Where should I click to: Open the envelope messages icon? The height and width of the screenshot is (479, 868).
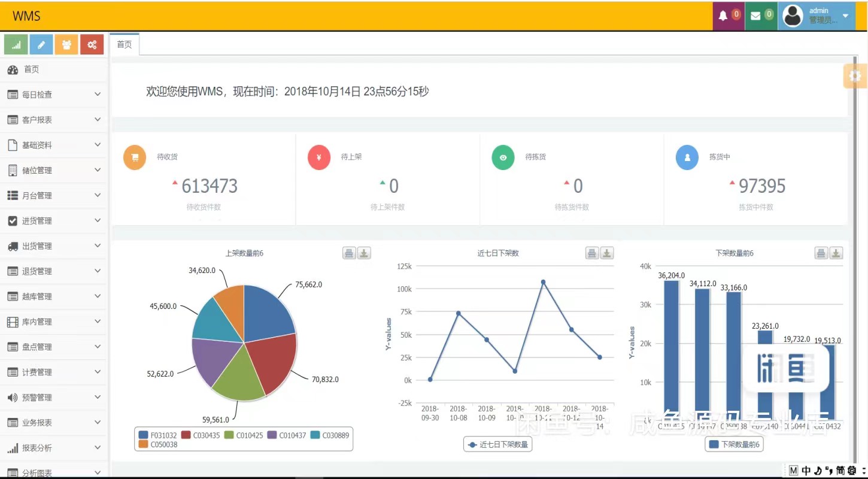(x=755, y=16)
